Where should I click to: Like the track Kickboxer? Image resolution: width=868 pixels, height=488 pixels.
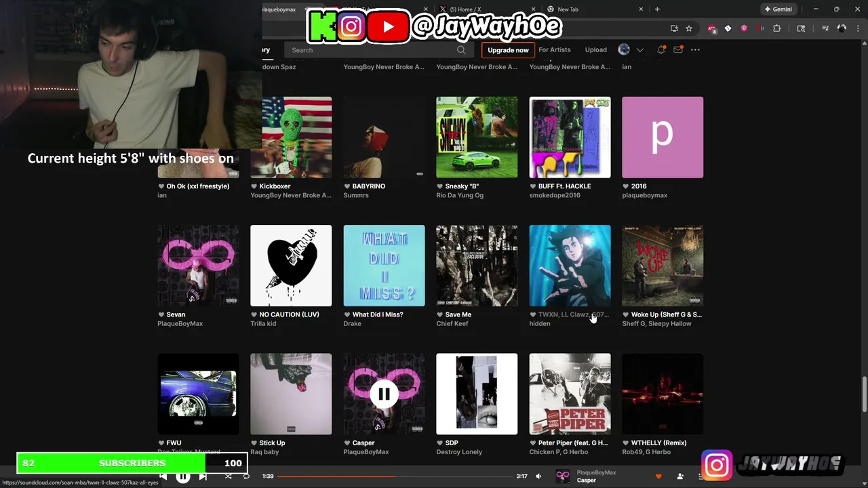click(x=254, y=186)
